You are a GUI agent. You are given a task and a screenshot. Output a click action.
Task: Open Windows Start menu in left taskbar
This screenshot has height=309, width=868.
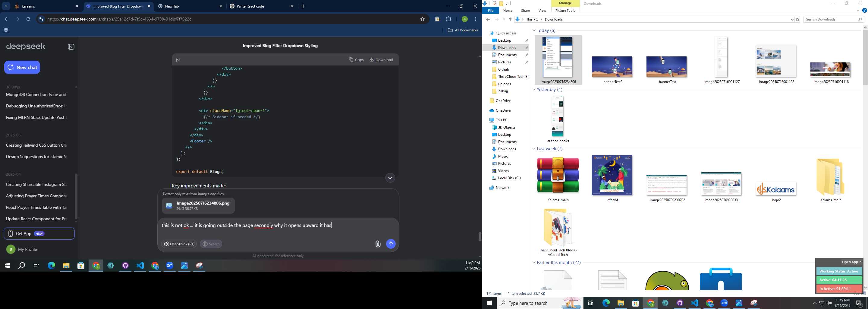pos(7,266)
